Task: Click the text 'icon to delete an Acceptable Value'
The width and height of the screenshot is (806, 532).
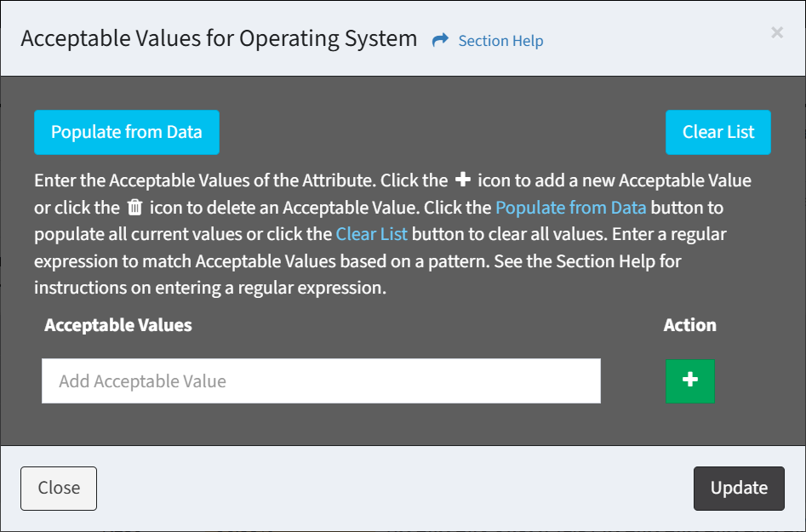Action: coord(283,208)
